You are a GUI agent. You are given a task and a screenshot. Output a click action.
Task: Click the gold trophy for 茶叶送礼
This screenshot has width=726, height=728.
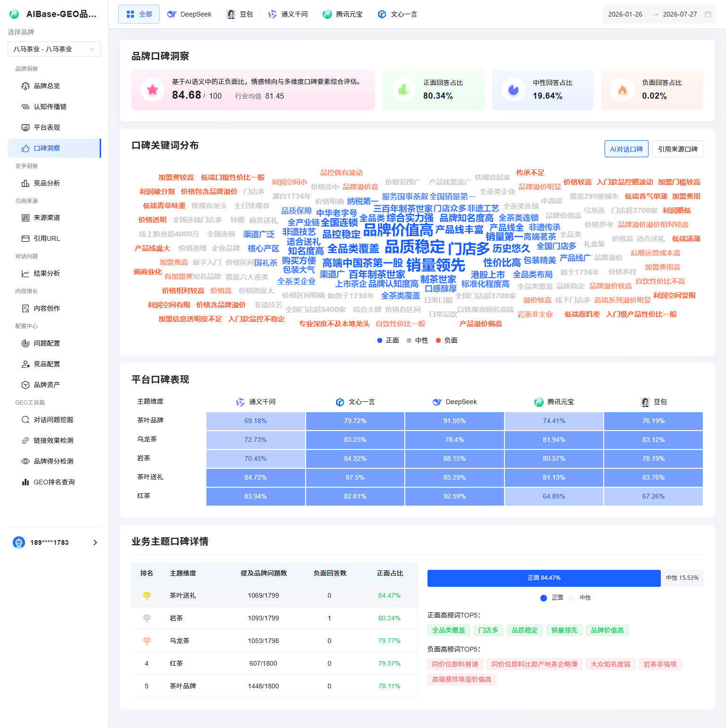pos(147,595)
